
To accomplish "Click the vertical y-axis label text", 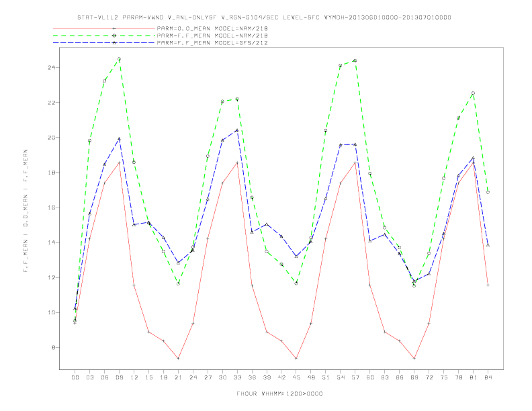I will (x=26, y=211).
